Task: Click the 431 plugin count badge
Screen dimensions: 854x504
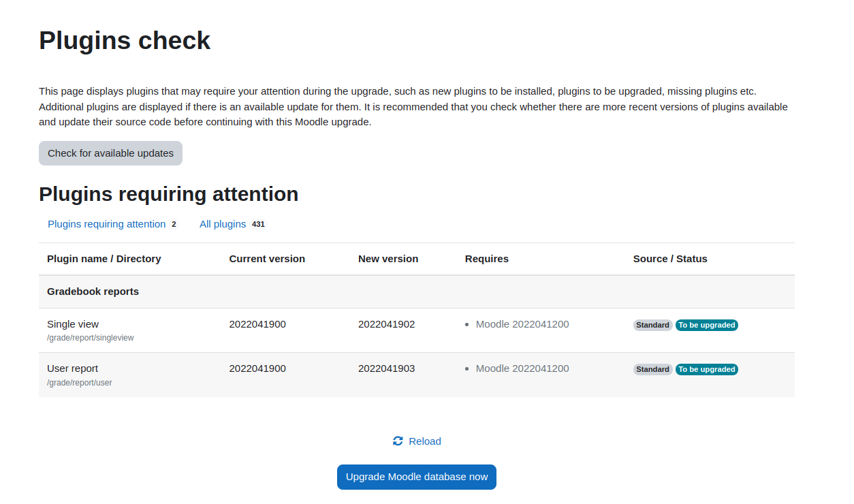Action: (258, 224)
